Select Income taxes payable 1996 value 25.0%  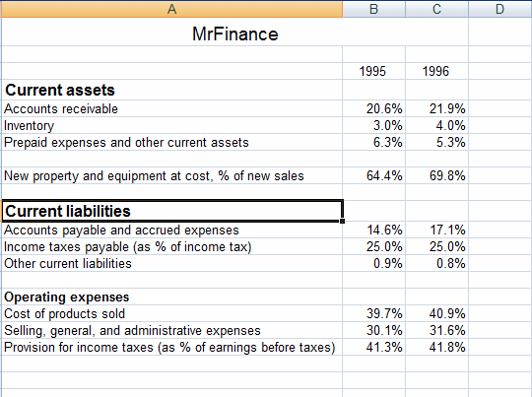click(x=437, y=246)
